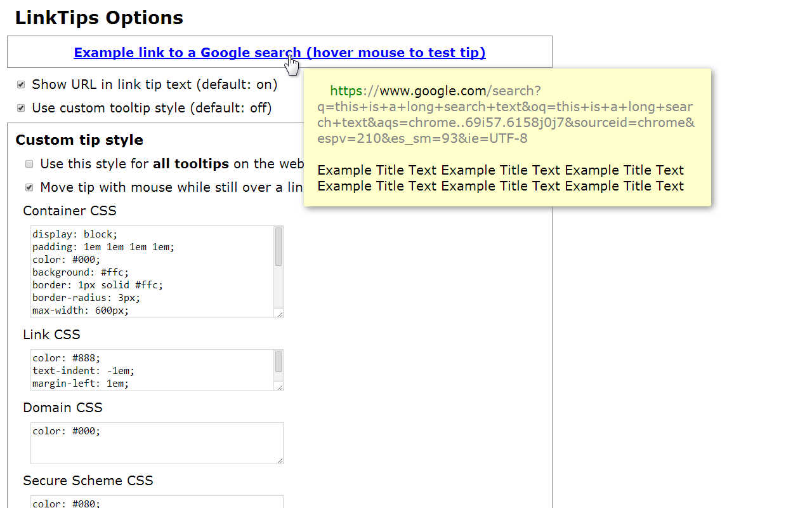The width and height of the screenshot is (812, 508).
Task: Click 'color: #000;' line in Domain CSS
Action: [x=67, y=431]
